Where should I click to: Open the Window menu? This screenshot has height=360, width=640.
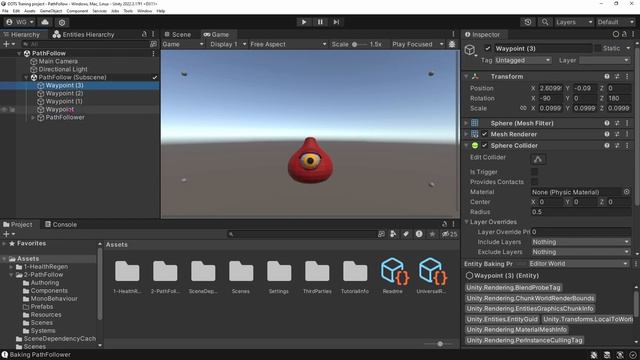click(x=144, y=11)
